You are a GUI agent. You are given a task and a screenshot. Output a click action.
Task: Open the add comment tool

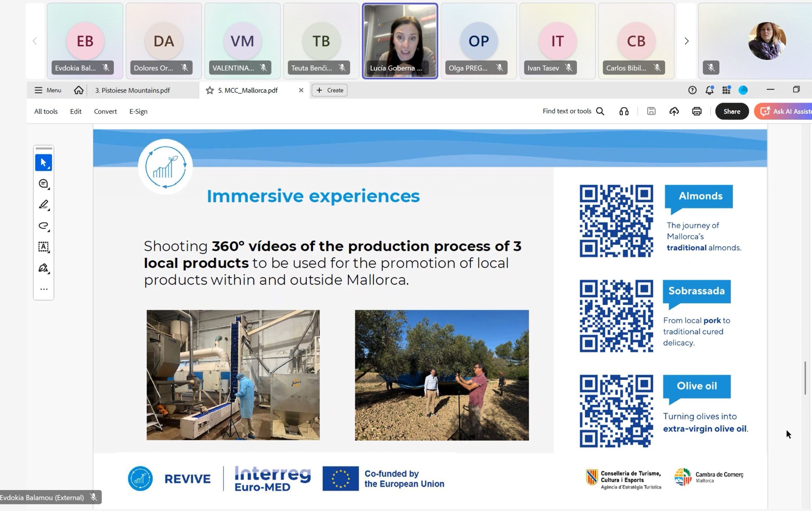(x=43, y=184)
